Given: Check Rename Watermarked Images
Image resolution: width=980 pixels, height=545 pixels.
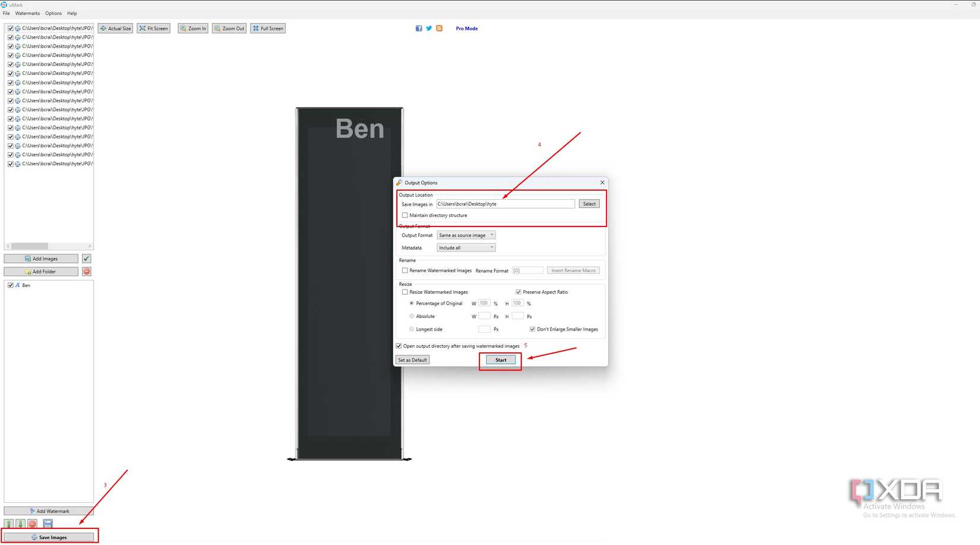Looking at the screenshot, I should [405, 270].
